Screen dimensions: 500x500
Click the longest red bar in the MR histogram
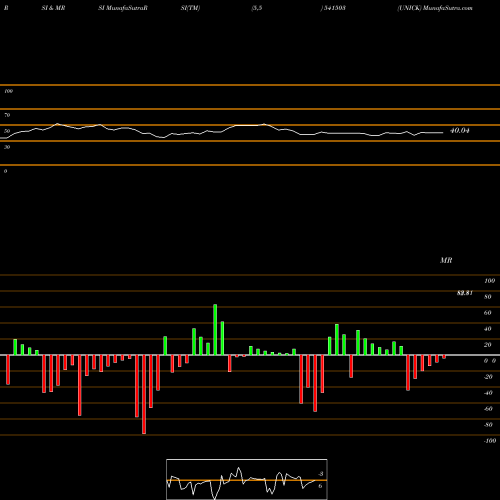[x=144, y=394]
